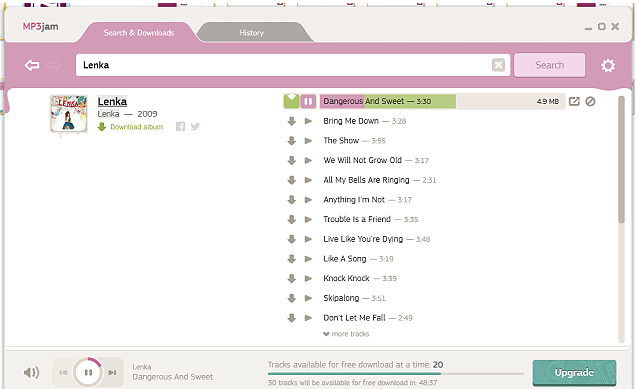Share the album on Facebook
This screenshot has width=638, height=389.
[x=180, y=127]
